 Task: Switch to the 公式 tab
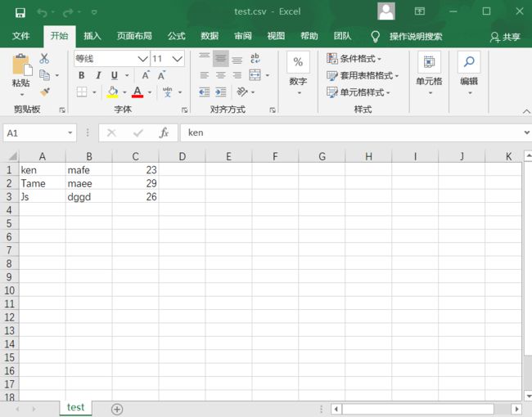[x=177, y=36]
